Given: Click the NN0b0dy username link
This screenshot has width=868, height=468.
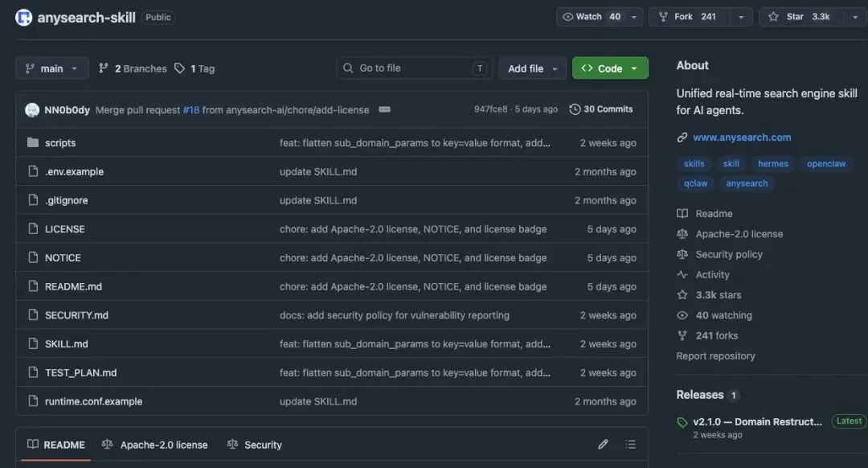Looking at the screenshot, I should coord(67,109).
